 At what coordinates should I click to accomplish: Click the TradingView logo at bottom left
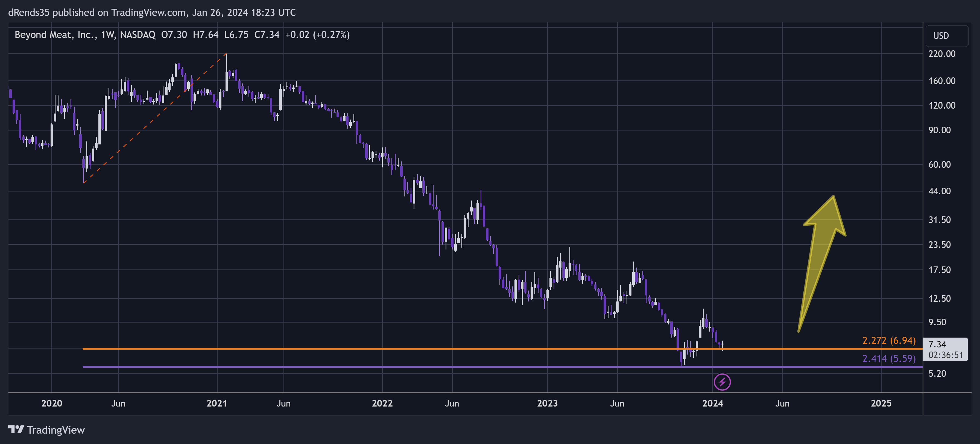[x=46, y=430]
